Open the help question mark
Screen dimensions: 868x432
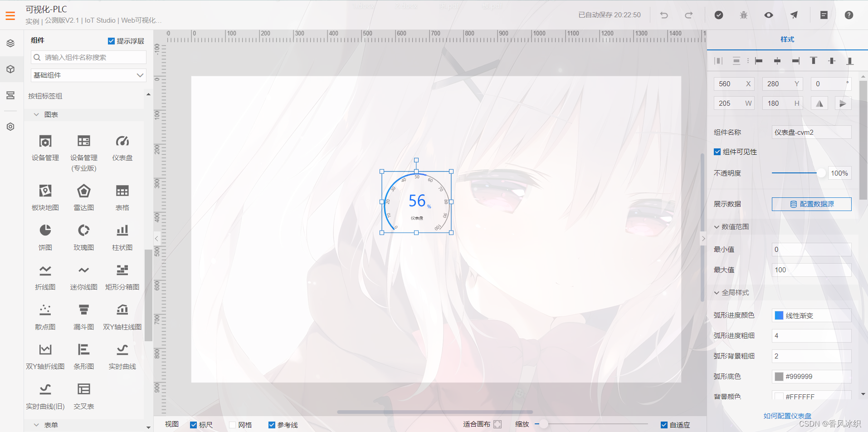tap(849, 15)
